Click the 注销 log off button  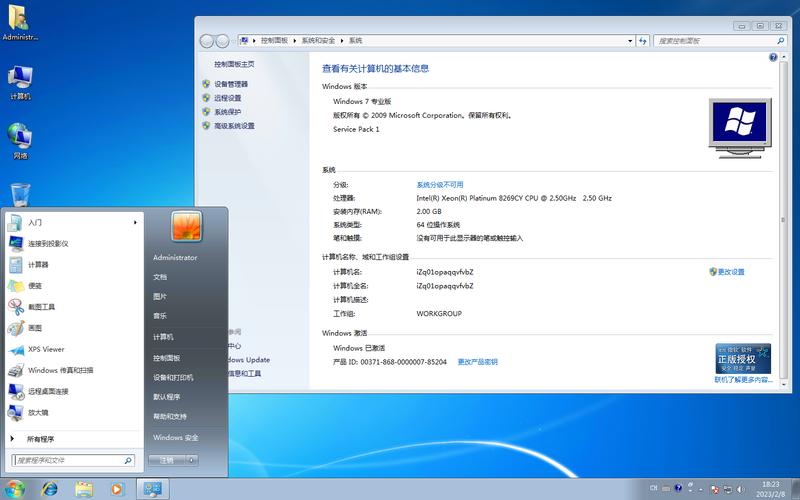point(167,460)
